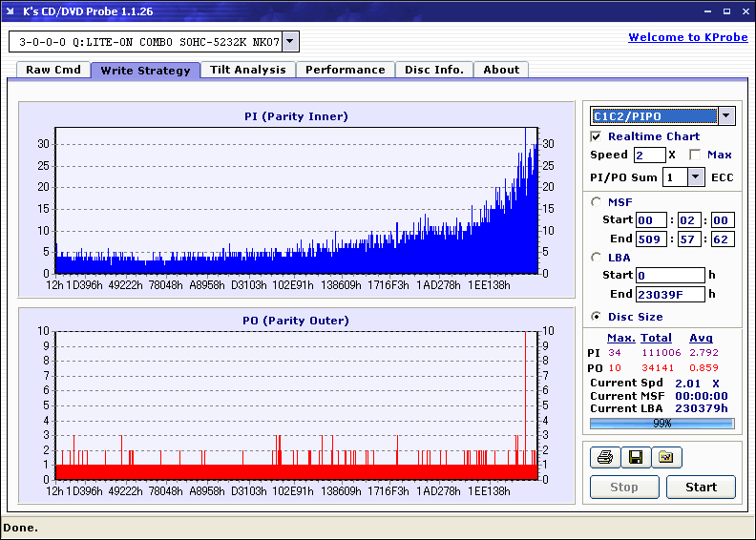This screenshot has height=540, width=756.
Task: Select the LBA radio button
Action: point(597,257)
